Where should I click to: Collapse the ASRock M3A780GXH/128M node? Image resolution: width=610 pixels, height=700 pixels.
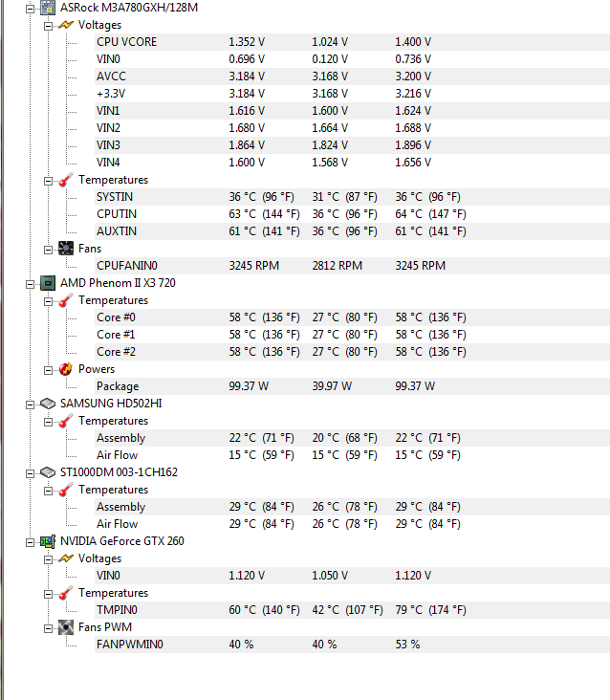pos(31,8)
